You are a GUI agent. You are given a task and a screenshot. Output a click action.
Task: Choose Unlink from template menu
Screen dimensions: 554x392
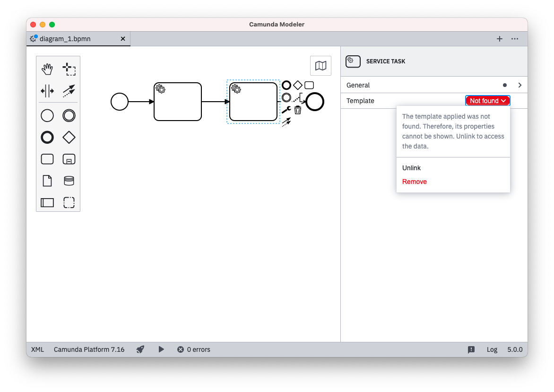pyautogui.click(x=411, y=168)
